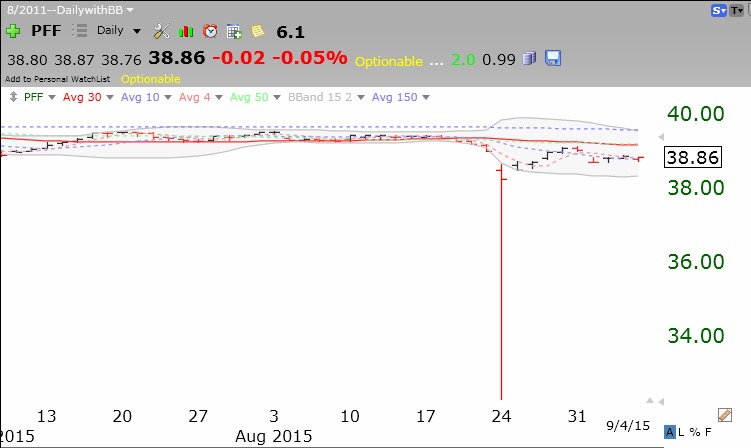Screen dimensions: 751x448
Task: Click the 10 date label on time axis
Action: tap(350, 416)
